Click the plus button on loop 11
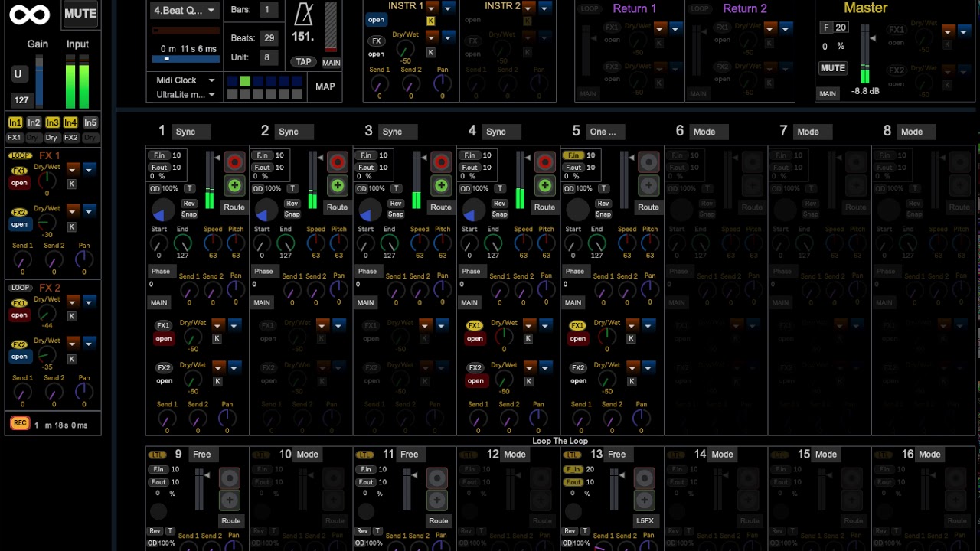 pos(437,500)
